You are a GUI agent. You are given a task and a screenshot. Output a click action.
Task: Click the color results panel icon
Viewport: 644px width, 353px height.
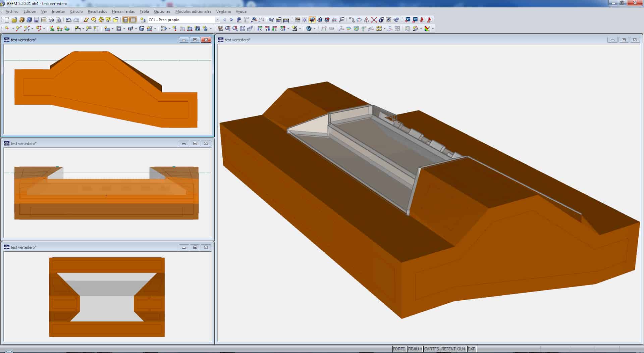click(427, 29)
